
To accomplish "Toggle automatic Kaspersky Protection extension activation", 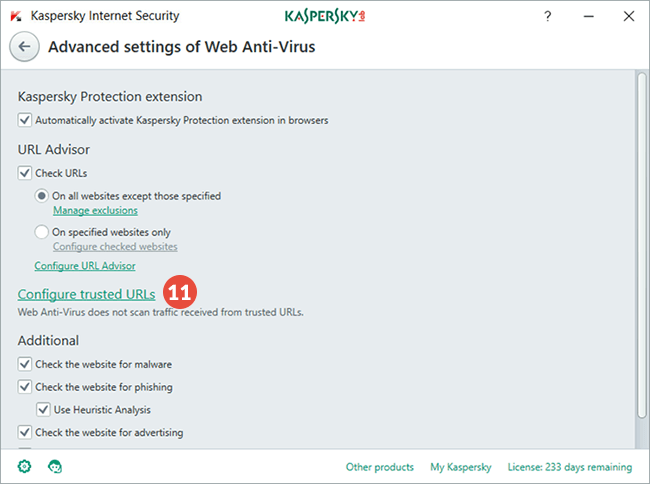I will (x=25, y=120).
